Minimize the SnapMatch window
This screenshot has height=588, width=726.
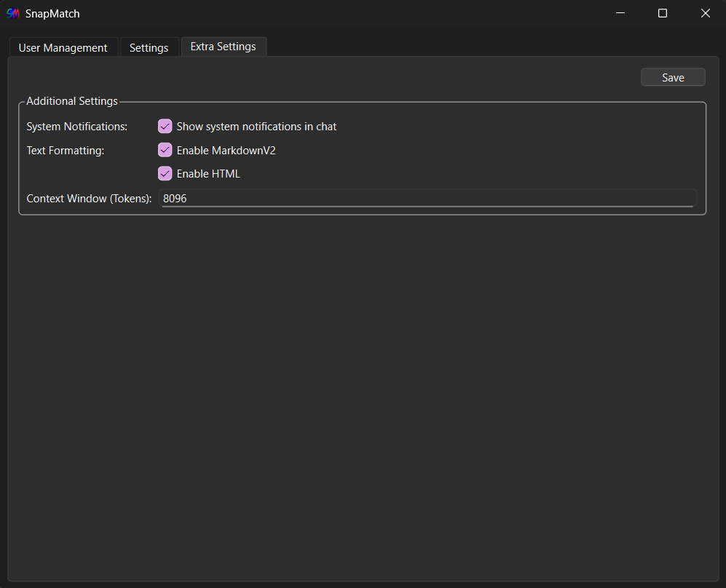pos(620,13)
